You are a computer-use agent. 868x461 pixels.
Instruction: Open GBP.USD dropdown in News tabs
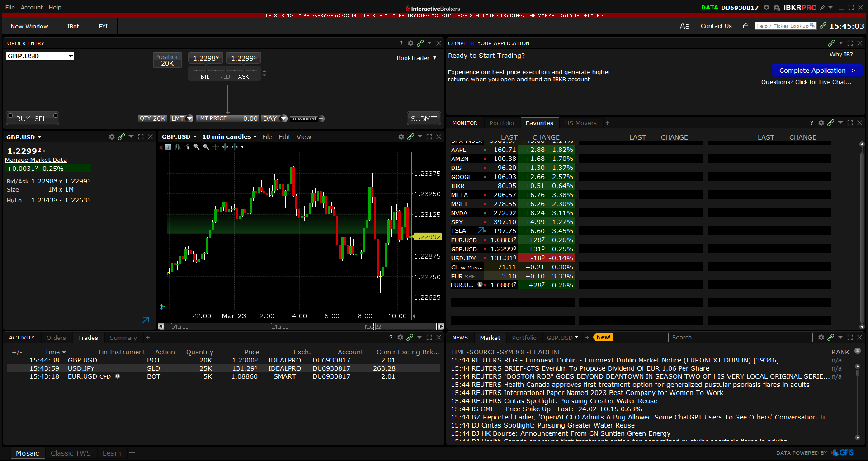pos(562,338)
